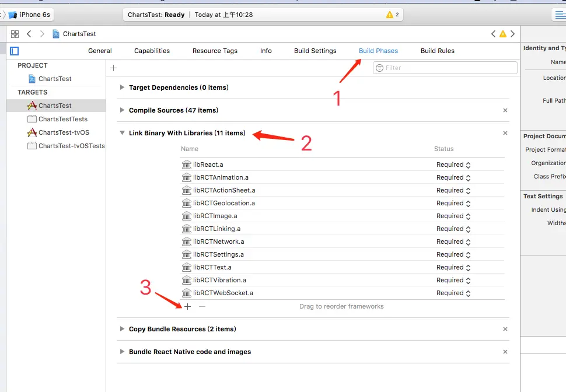566x392 pixels.
Task: Click the jump bar warning triangle icon
Action: (x=503, y=34)
